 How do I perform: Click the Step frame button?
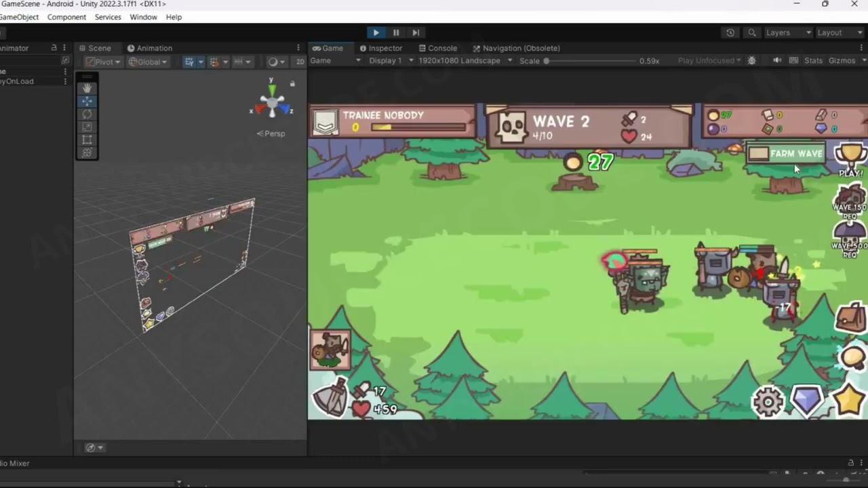(416, 33)
